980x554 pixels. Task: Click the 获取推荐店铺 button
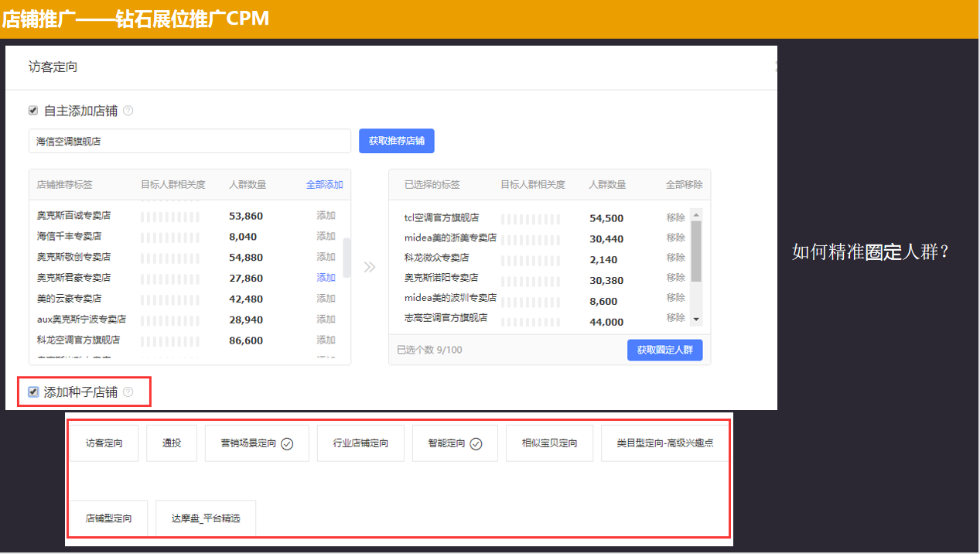[397, 142]
